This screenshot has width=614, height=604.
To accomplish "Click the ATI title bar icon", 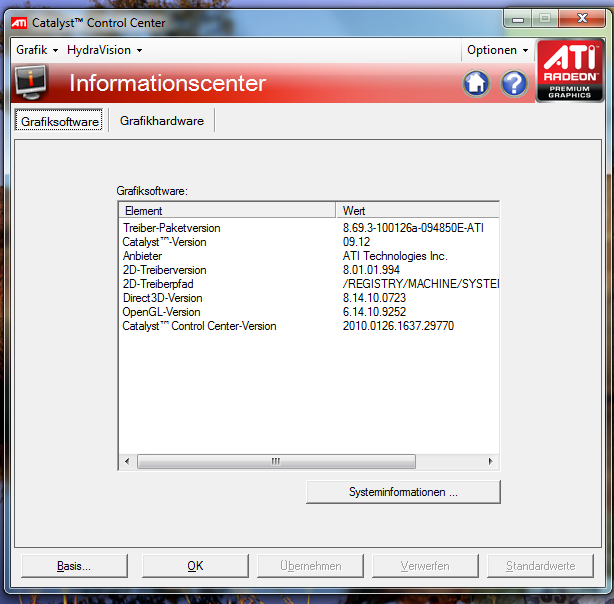I will pos(18,23).
